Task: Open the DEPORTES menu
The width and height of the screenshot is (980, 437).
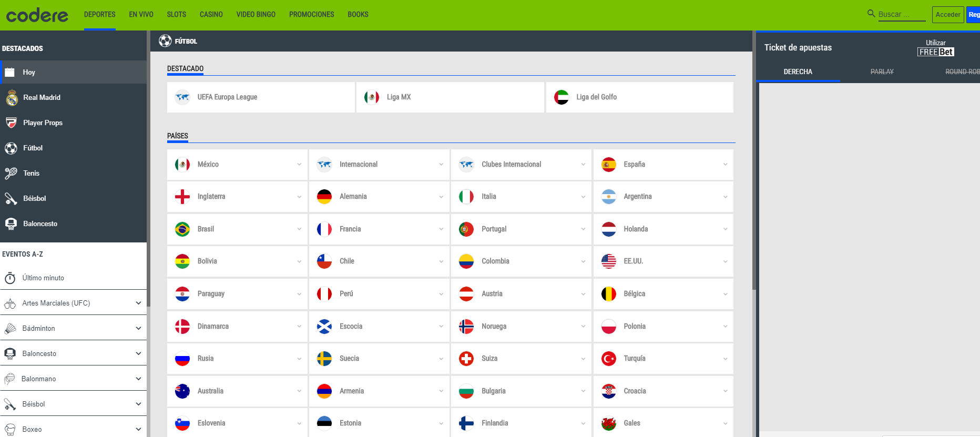Action: click(x=100, y=15)
